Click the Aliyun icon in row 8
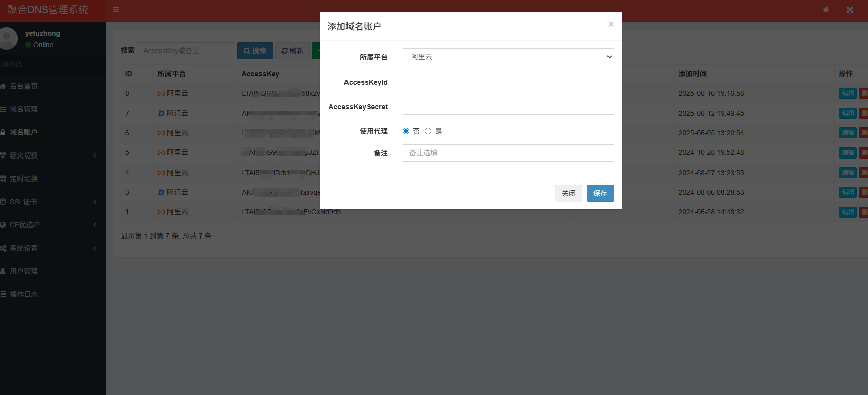The image size is (868, 395). (x=161, y=94)
